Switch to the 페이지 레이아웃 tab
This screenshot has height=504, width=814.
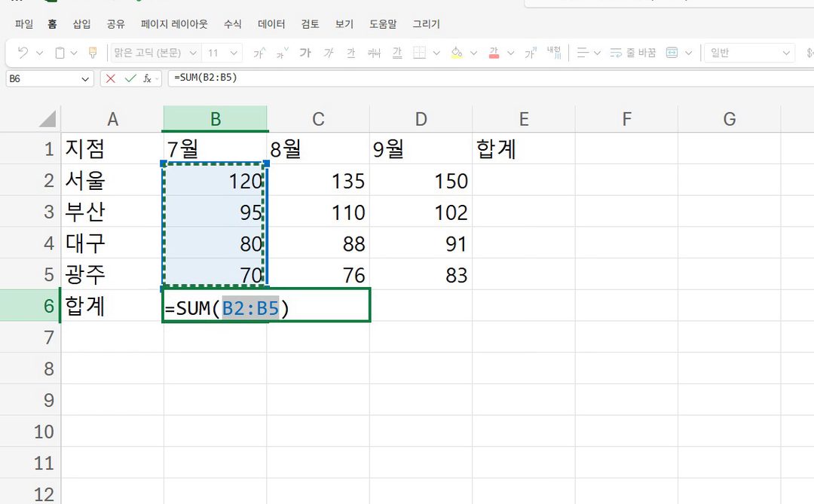click(x=174, y=24)
